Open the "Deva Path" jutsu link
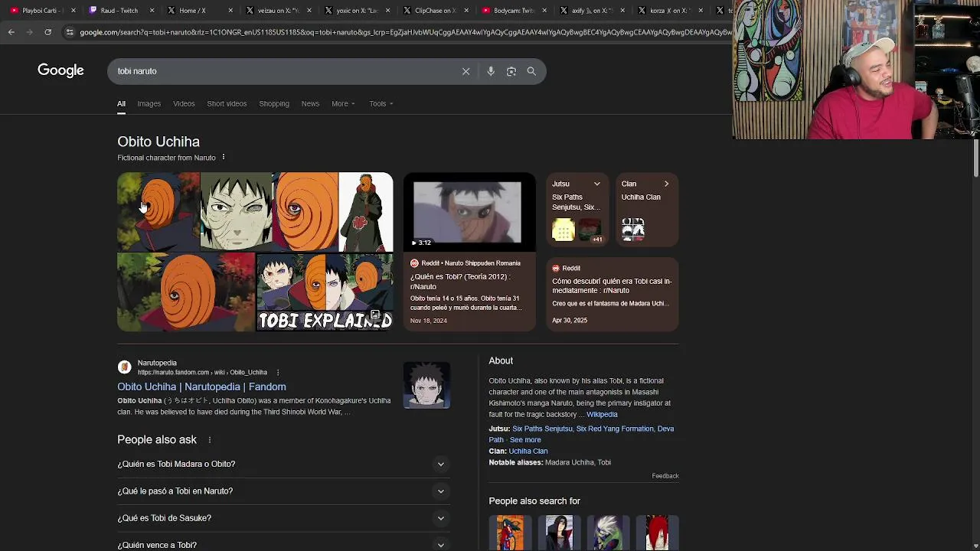The height and width of the screenshot is (551, 980). (x=582, y=434)
